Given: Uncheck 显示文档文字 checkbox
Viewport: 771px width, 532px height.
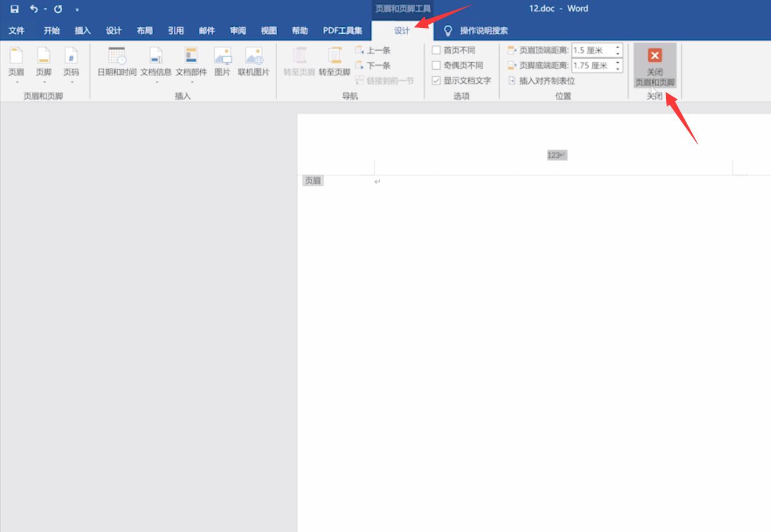Looking at the screenshot, I should (x=436, y=80).
